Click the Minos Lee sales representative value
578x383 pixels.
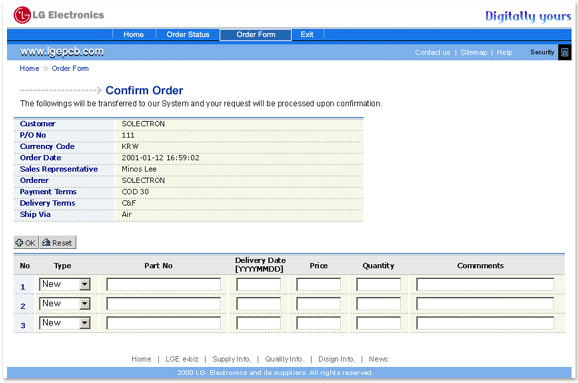click(139, 169)
